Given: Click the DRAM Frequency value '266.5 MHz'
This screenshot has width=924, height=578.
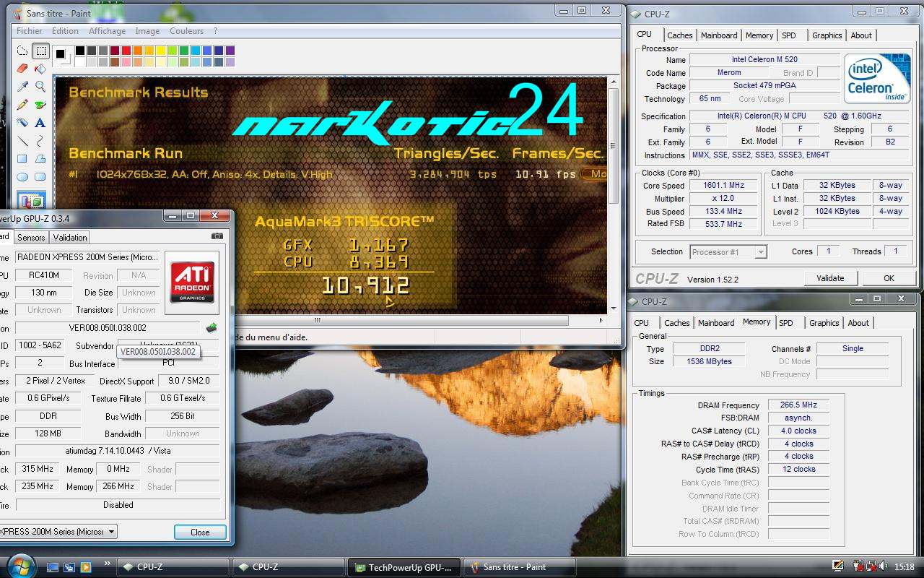Looking at the screenshot, I should tap(798, 405).
